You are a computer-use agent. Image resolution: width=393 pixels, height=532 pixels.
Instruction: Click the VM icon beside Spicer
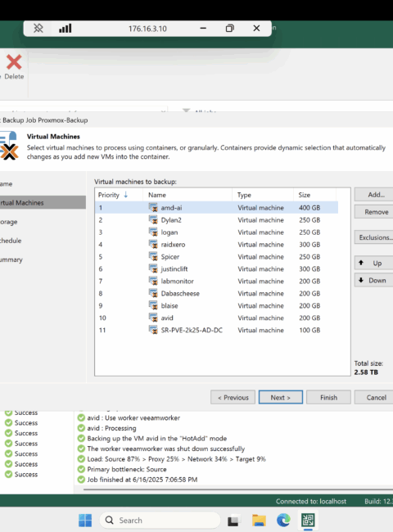[153, 256]
